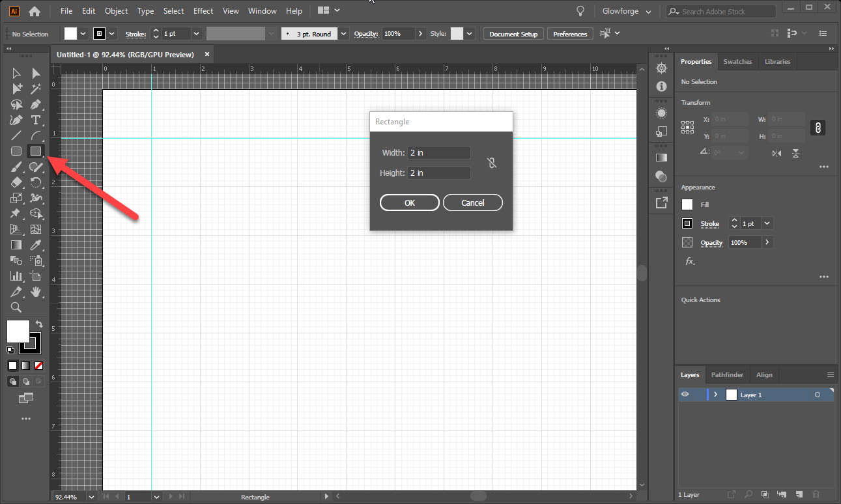The height and width of the screenshot is (504, 841).
Task: Open the Info panel icon
Action: [661, 86]
